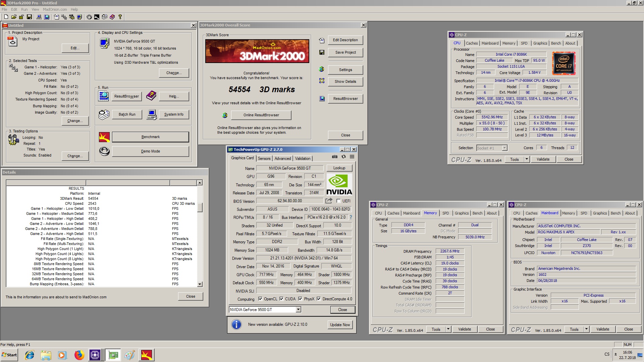The width and height of the screenshot is (644, 362).
Task: Click the Show Details button
Action: pyautogui.click(x=345, y=81)
